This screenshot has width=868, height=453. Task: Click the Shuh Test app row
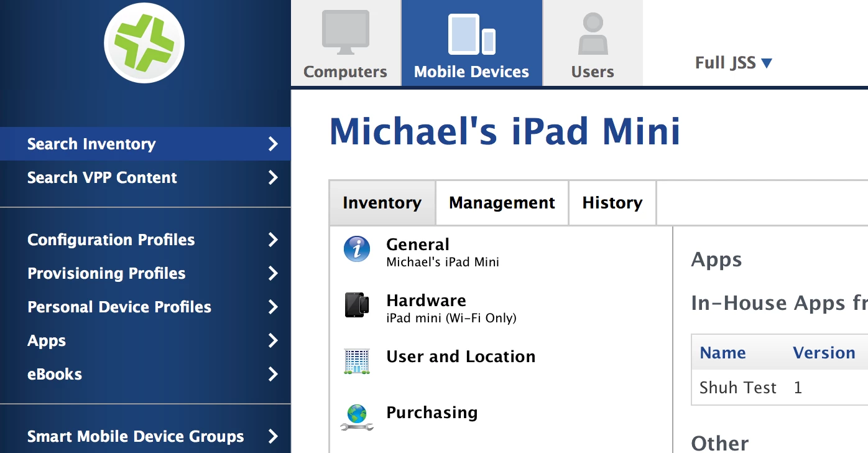[780, 388]
